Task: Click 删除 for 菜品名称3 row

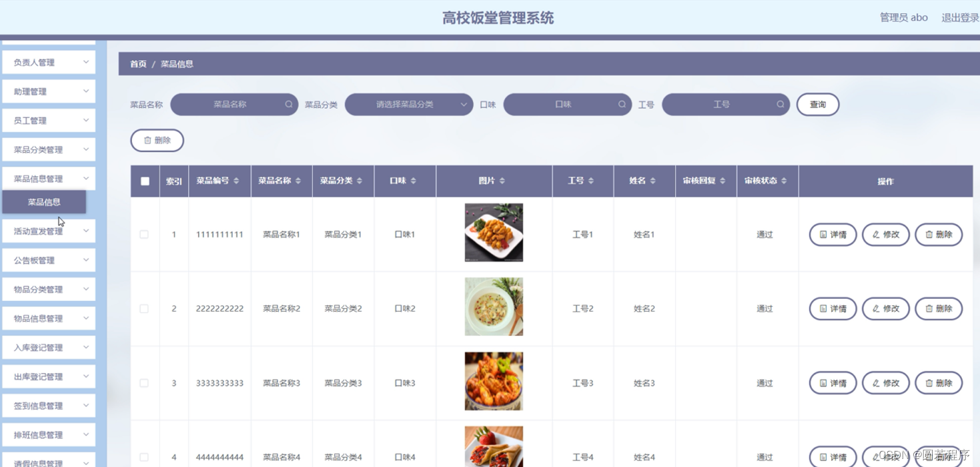Action: click(x=939, y=383)
